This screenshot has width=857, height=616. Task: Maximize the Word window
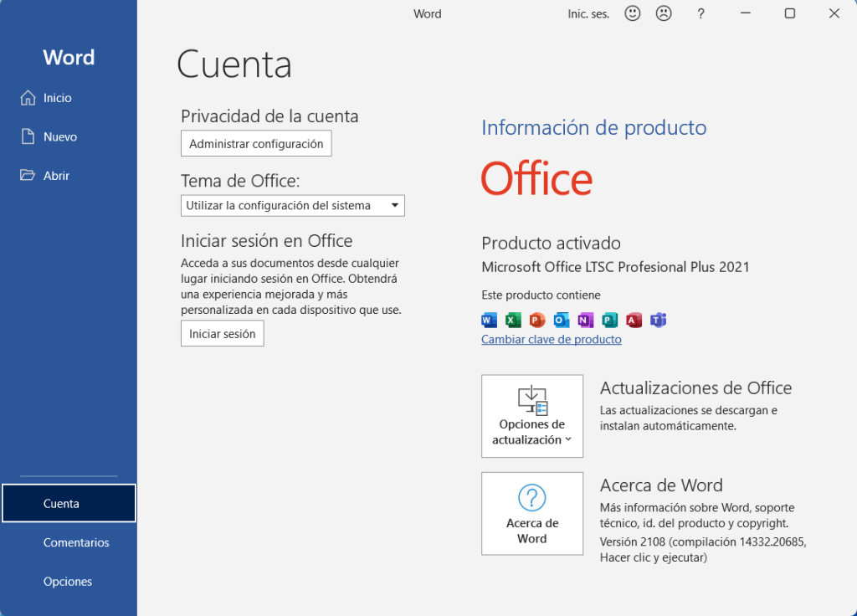point(790,13)
